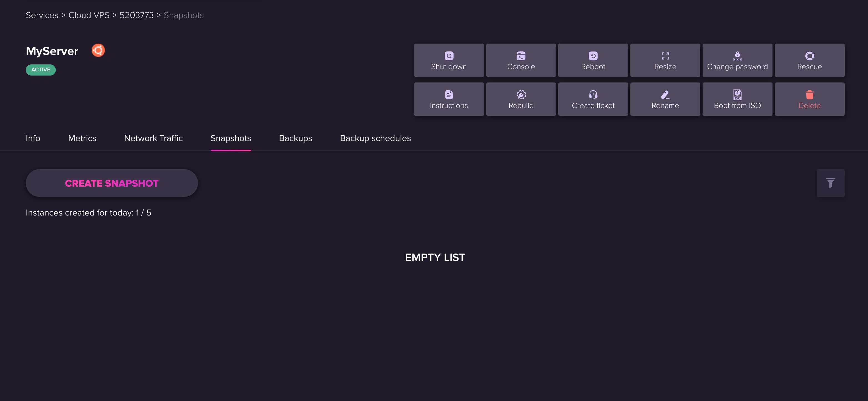Toggle the active server status indicator

(41, 70)
